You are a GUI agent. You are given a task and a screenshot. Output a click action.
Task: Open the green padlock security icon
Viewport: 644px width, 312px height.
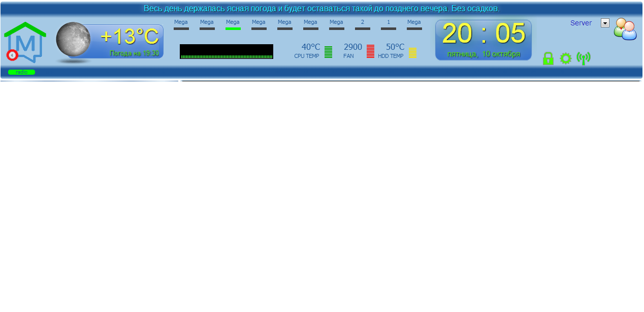(548, 58)
